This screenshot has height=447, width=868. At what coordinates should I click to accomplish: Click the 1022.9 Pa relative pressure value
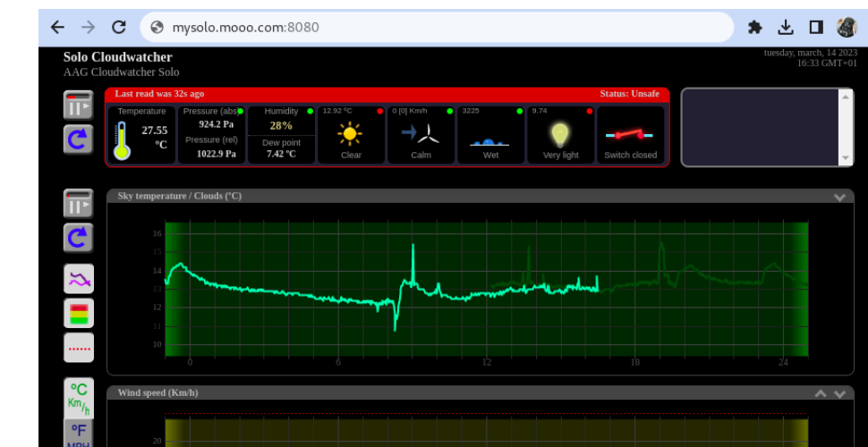(x=217, y=153)
